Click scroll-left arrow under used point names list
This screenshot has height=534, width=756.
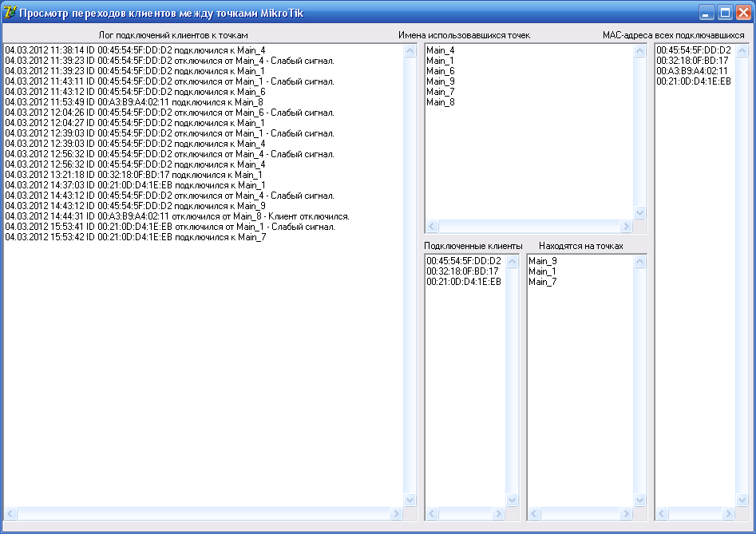pyautogui.click(x=432, y=226)
